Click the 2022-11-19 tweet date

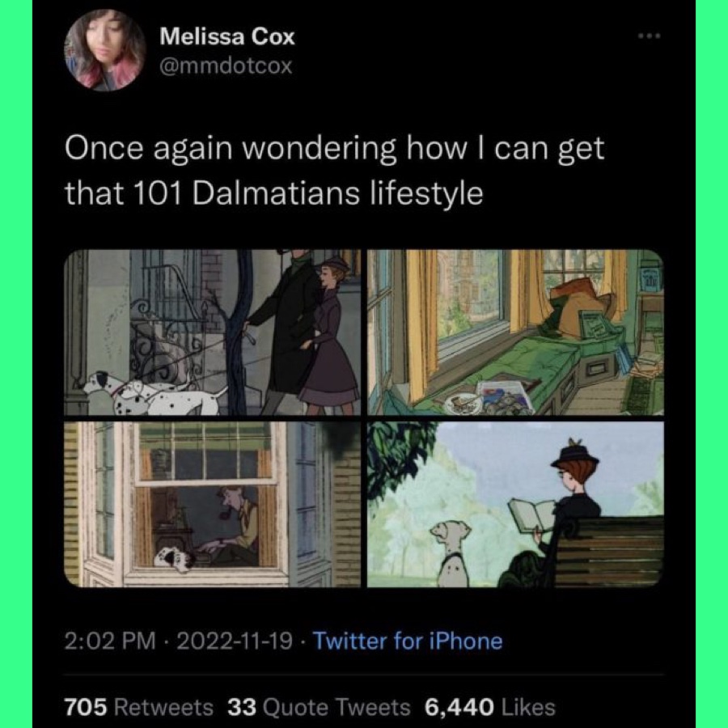pyautogui.click(x=234, y=641)
